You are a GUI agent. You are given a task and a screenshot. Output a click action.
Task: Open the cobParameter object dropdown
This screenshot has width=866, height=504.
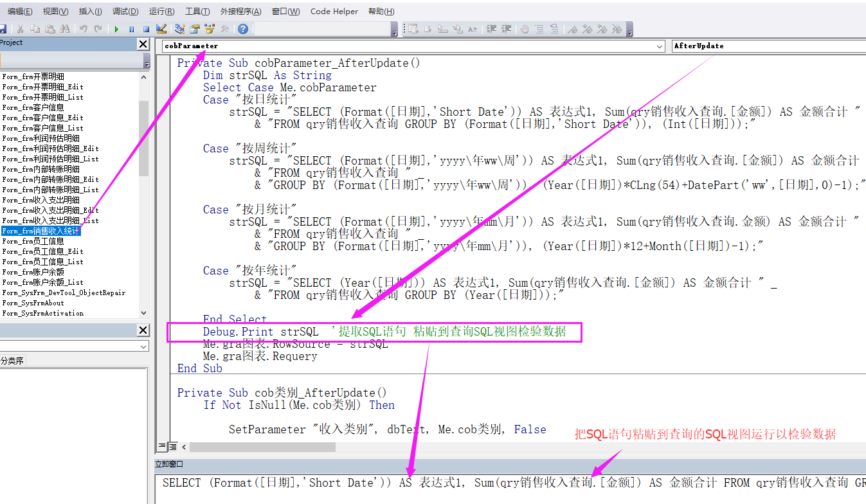pos(660,46)
